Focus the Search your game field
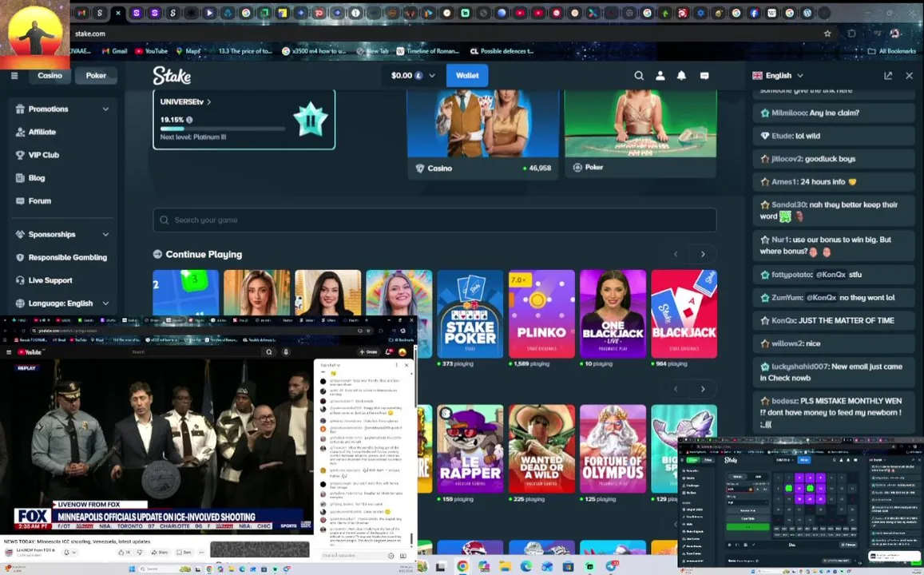Screen dimensions: 924x575 (x=435, y=220)
